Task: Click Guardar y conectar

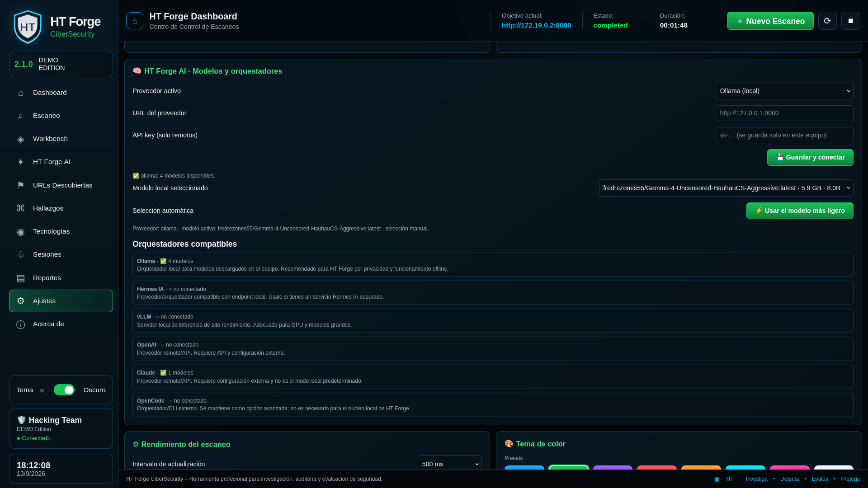Action: coord(810,157)
